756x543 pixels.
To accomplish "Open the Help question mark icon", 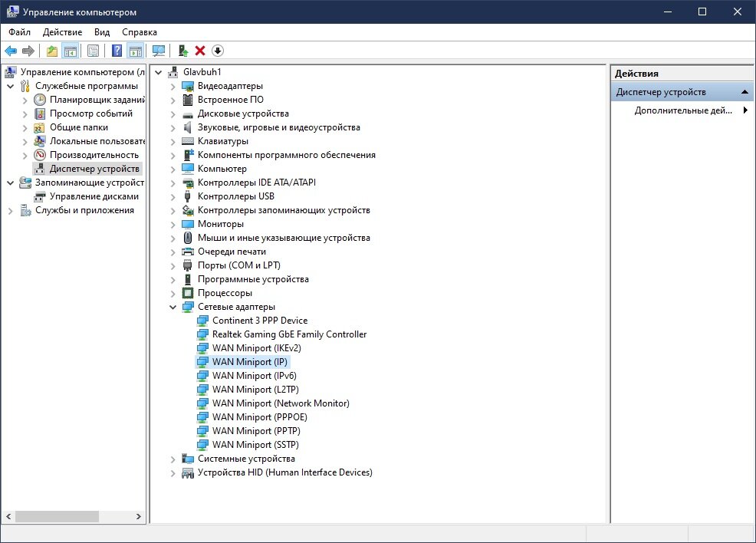I will tap(117, 51).
